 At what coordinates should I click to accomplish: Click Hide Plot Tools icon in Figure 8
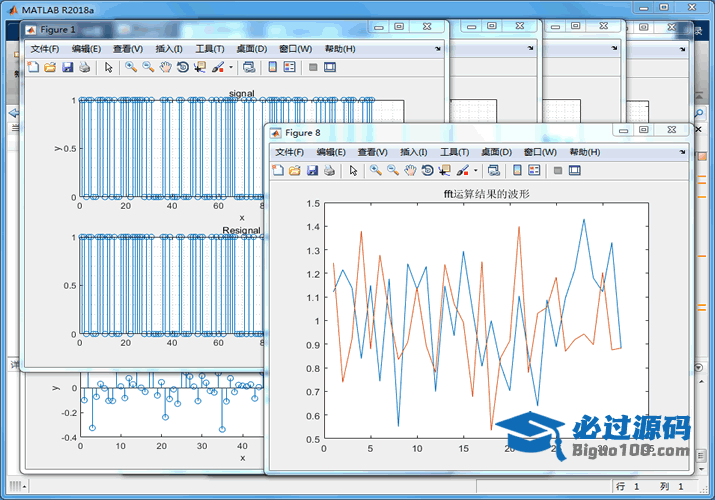558,170
